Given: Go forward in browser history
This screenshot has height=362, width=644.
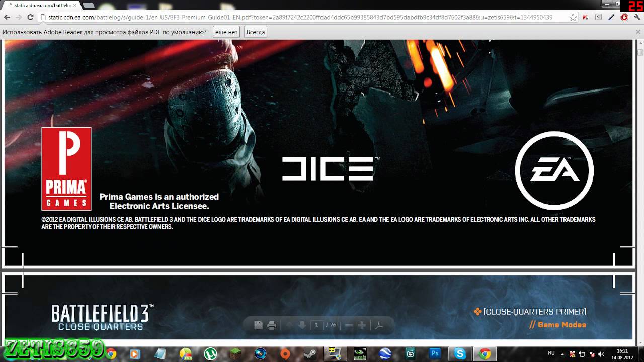Looking at the screenshot, I should pos(19,17).
